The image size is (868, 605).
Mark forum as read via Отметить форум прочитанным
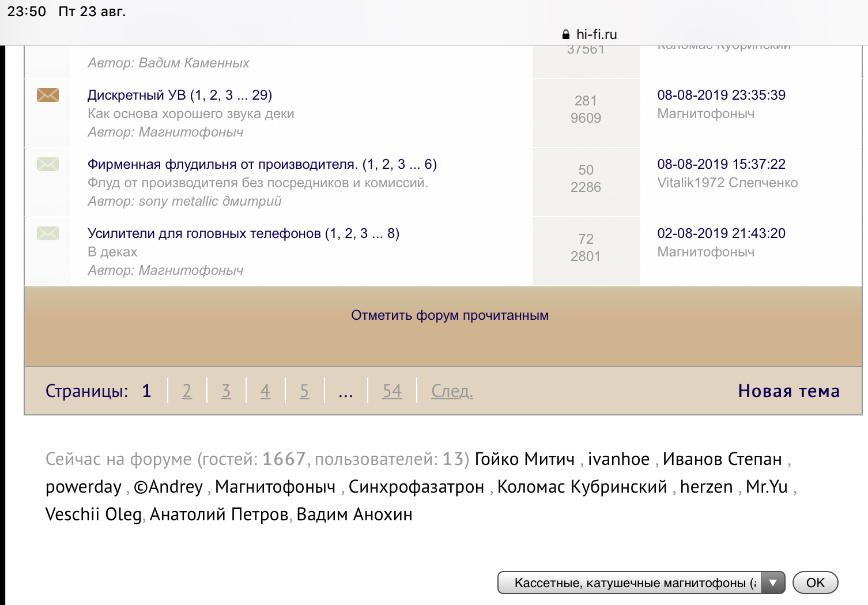point(450,315)
